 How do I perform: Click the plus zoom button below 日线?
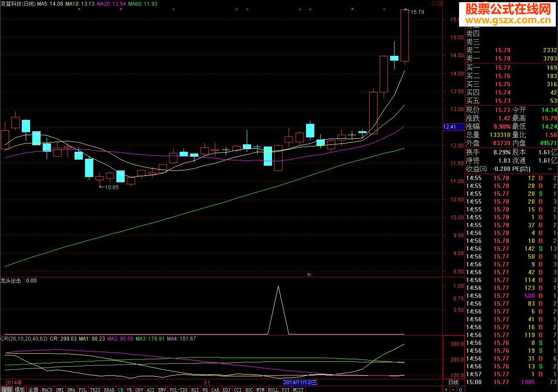click(x=446, y=389)
